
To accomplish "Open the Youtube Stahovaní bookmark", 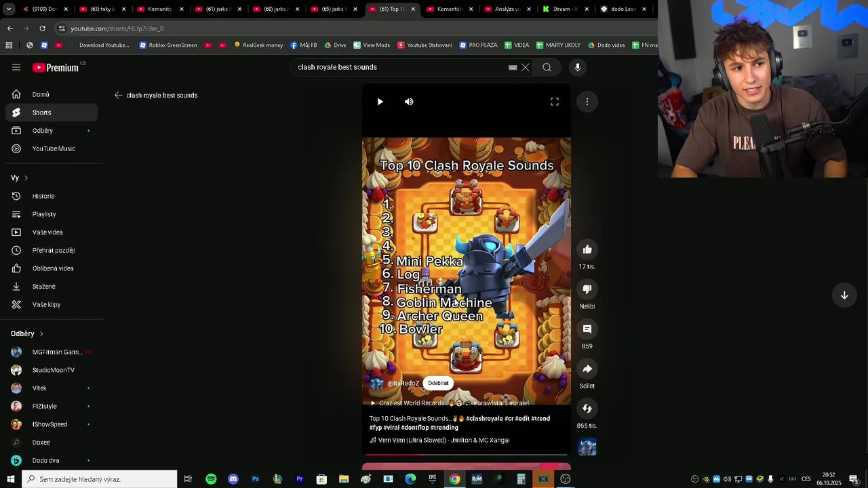I will pos(425,45).
